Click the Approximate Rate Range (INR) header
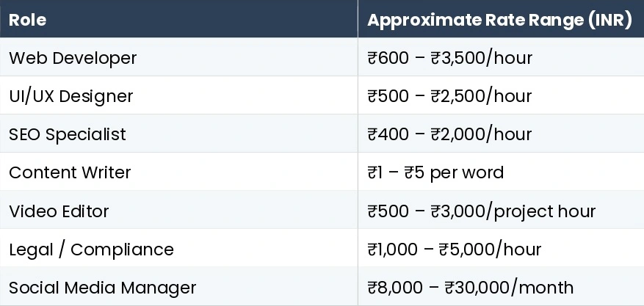The width and height of the screenshot is (644, 306). tap(499, 20)
